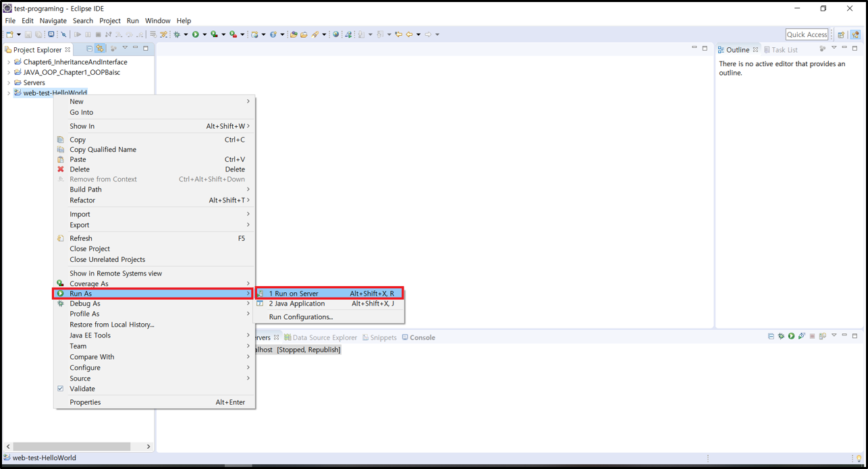Image resolution: width=868 pixels, height=469 pixels.
Task: Click Link with Editor in Project Explorer
Action: tap(100, 49)
